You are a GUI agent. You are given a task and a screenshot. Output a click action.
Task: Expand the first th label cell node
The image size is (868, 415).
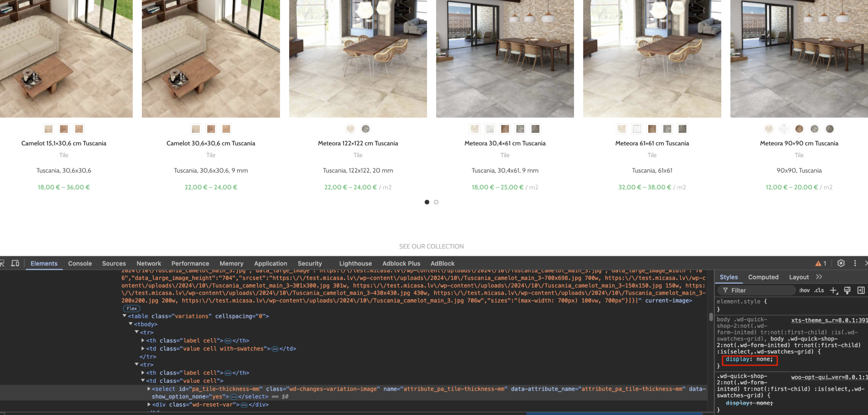(143, 340)
